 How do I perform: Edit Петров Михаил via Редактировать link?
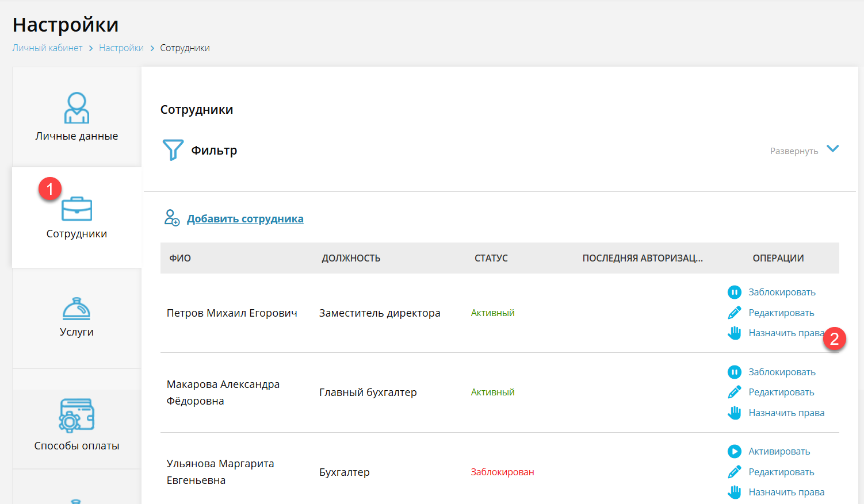click(x=781, y=313)
